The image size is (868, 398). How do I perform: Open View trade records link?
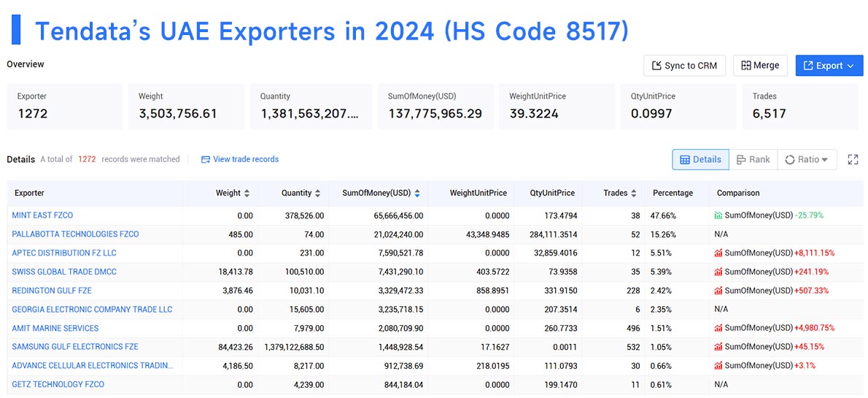pyautogui.click(x=240, y=159)
